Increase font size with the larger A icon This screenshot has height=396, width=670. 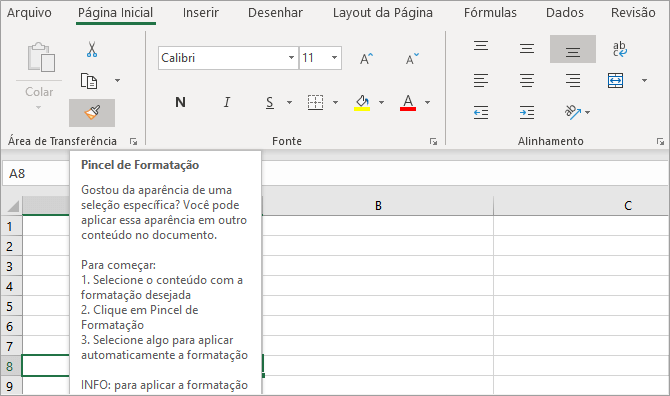[366, 59]
